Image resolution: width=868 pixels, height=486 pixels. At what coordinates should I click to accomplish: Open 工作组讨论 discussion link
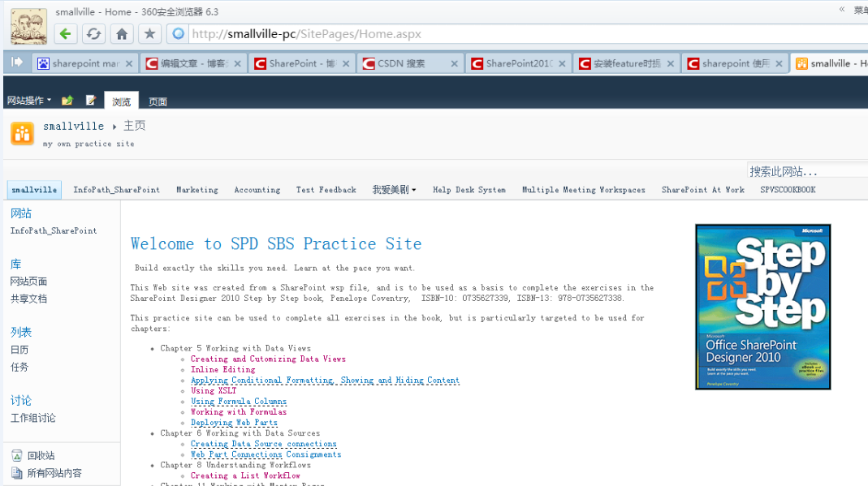33,418
